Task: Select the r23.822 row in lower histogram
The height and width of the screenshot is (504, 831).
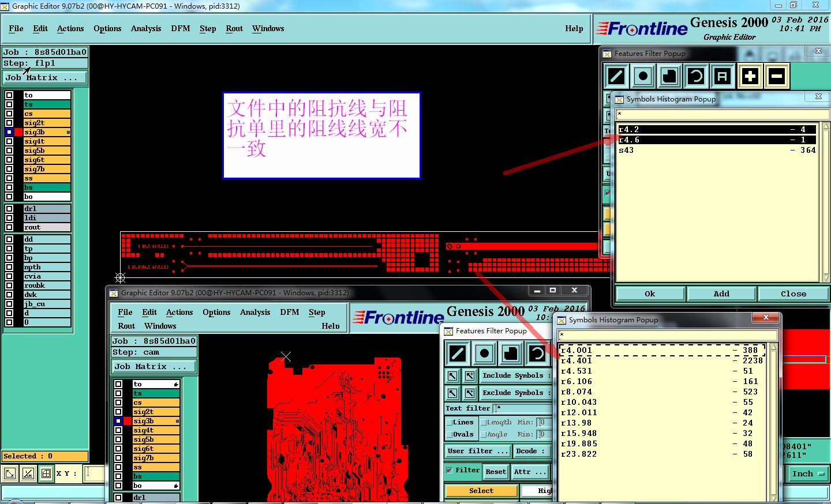Action: (x=662, y=454)
